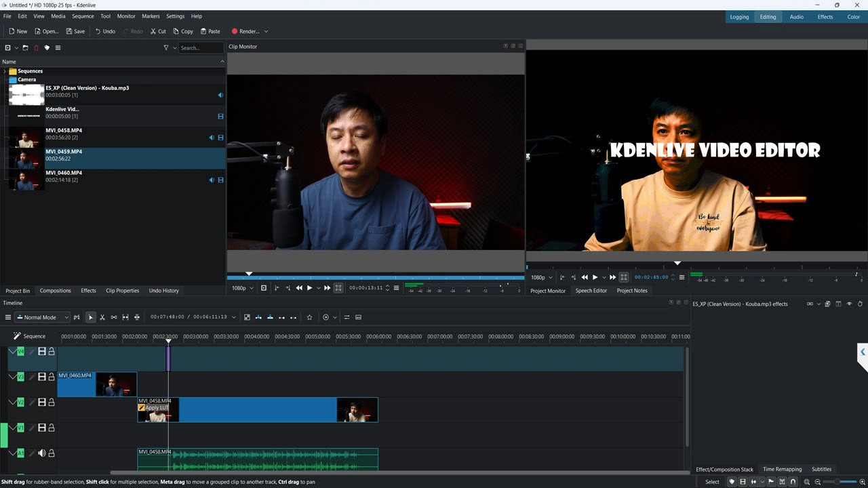Open the Markers menu

click(x=151, y=16)
